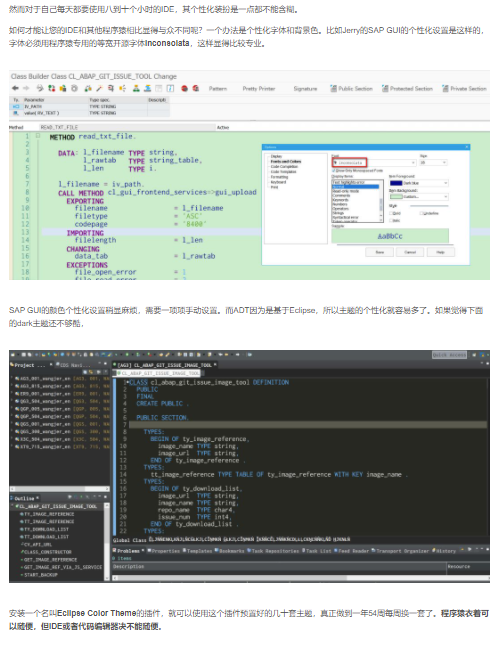Open Item Foreground Dark blue dropdown
Screen dimensions: 498x651
coord(418,183)
